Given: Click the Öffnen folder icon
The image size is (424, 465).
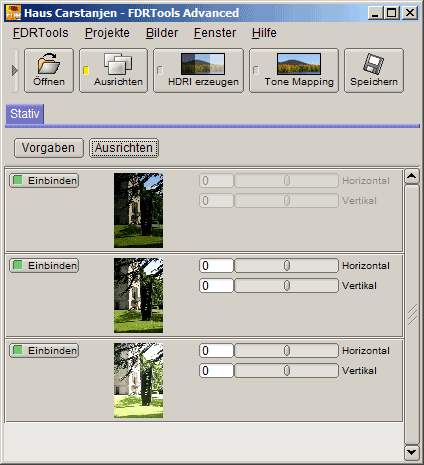Looking at the screenshot, I should 49,63.
